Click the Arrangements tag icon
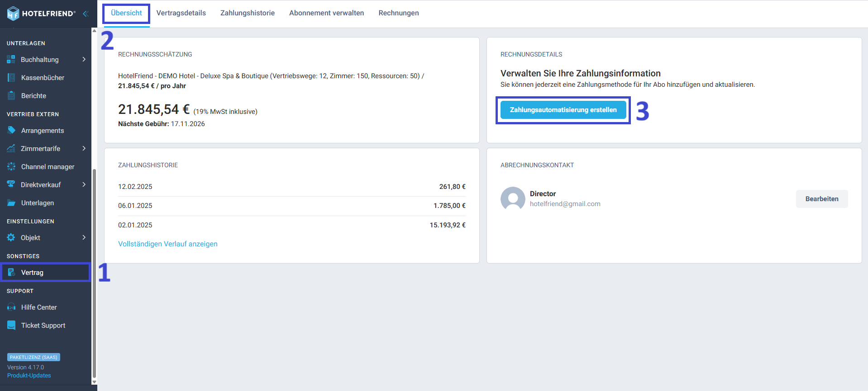868x391 pixels. (x=11, y=130)
